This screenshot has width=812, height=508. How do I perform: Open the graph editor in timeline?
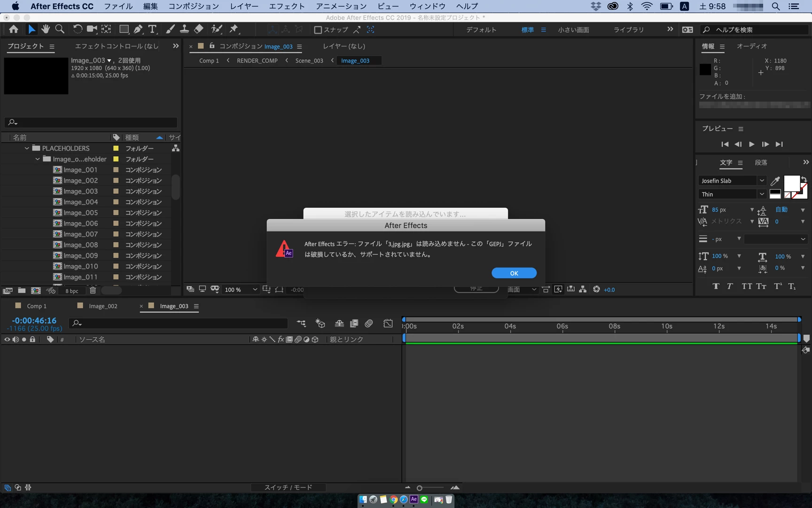click(x=388, y=323)
